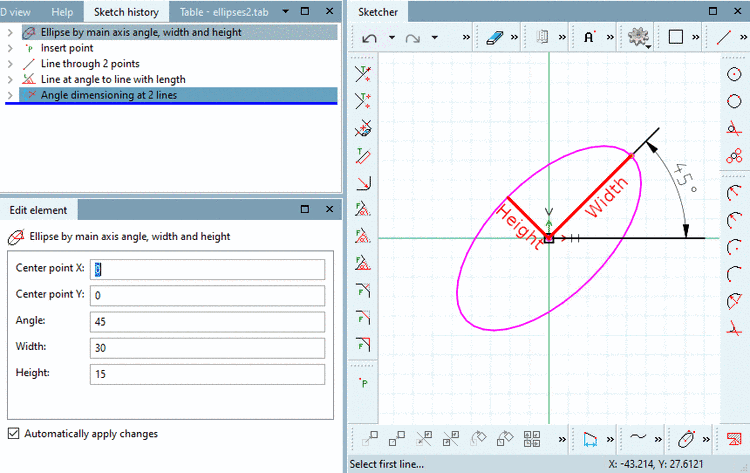
Task: Select 'Line at angle to line with length'
Action: (113, 79)
